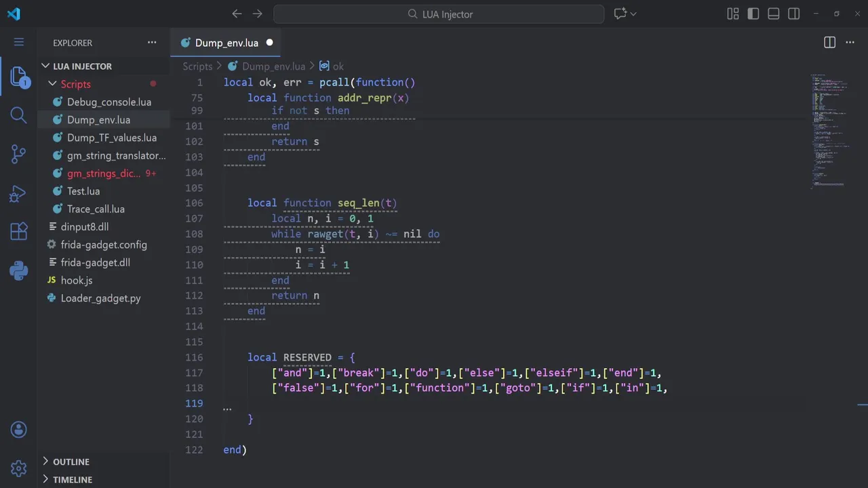Open the Manage settings gear
868x488 pixels.
click(19, 468)
